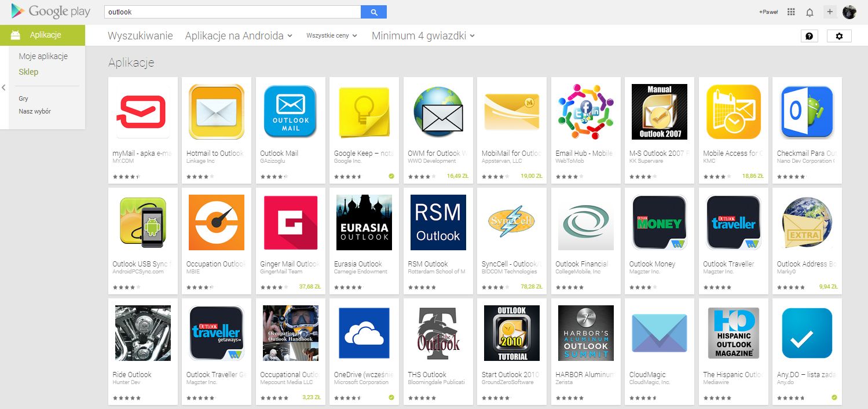
Task: Click the plus share button
Action: (x=830, y=12)
